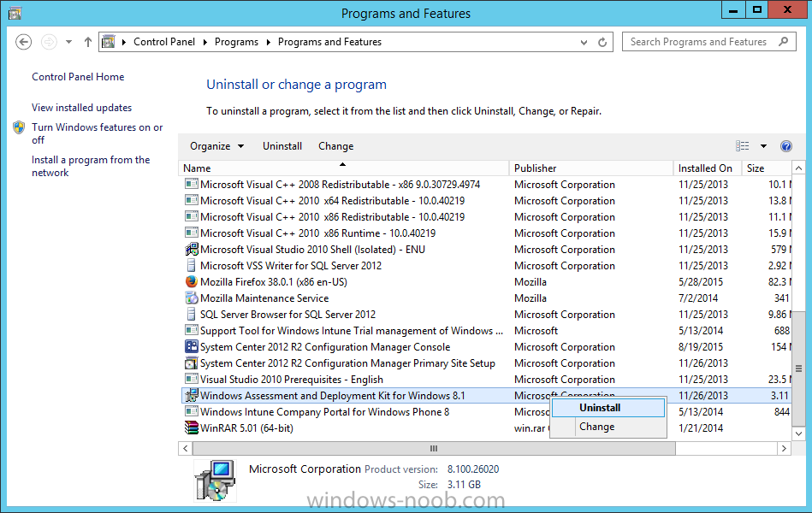Refresh the Programs and Features list
This screenshot has width=812, height=513.
(602, 43)
